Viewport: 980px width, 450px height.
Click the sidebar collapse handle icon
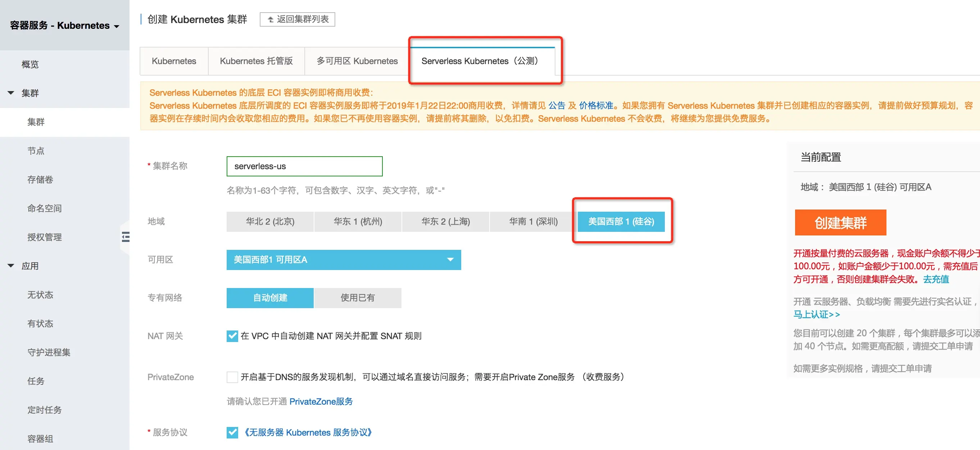point(125,237)
